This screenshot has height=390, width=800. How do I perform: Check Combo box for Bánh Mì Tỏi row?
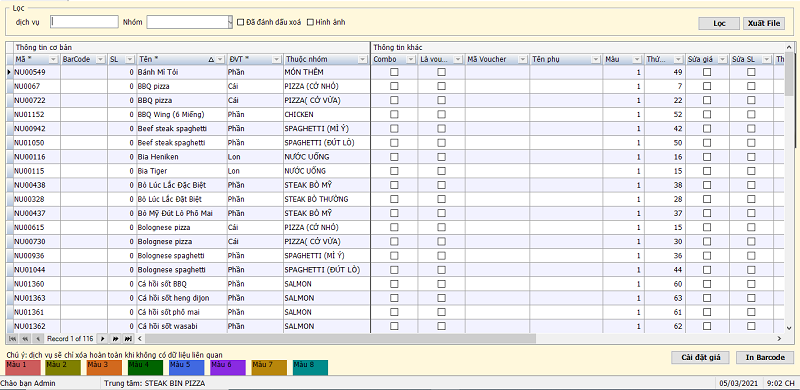(x=394, y=72)
